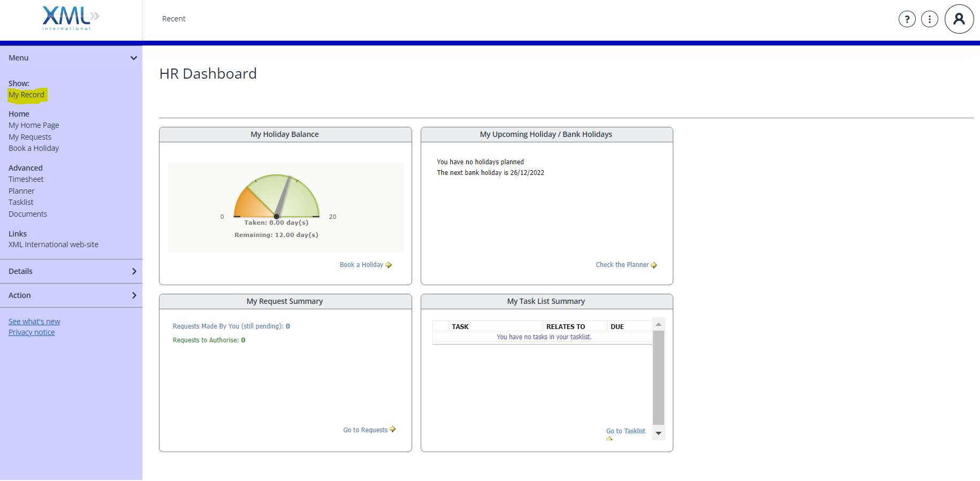Screen dimensions: 980x481
Task: Click the RELATES TO column header
Action: point(566,327)
